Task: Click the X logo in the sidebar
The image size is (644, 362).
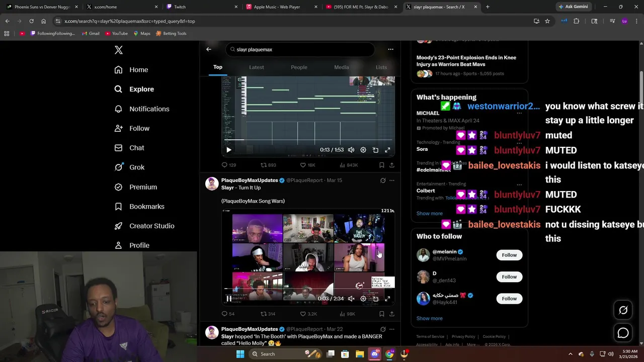Action: [x=119, y=50]
